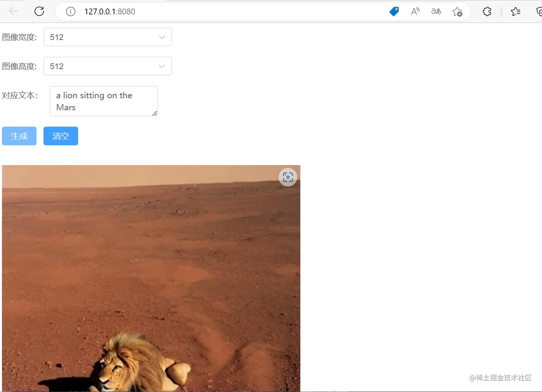This screenshot has width=542, height=392.
Task: Open the 图像宽度 dropdown showing 512
Action: (108, 37)
